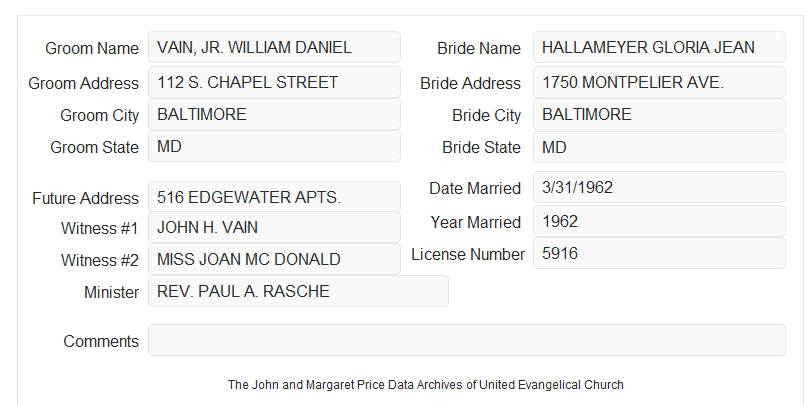Click the Future Address field

pos(274,197)
